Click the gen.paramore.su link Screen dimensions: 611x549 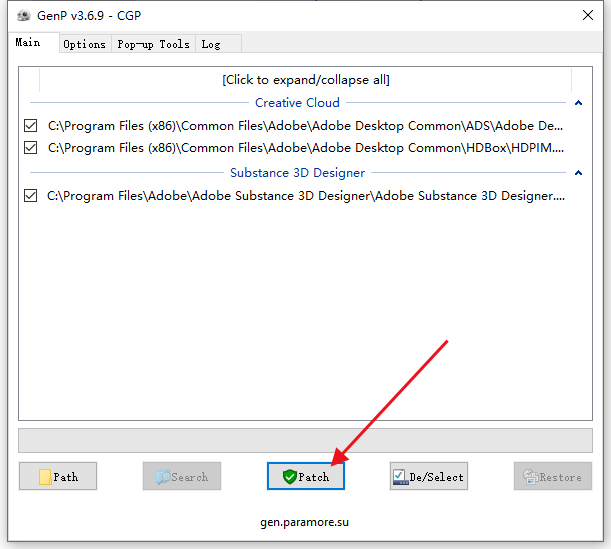[x=304, y=522]
